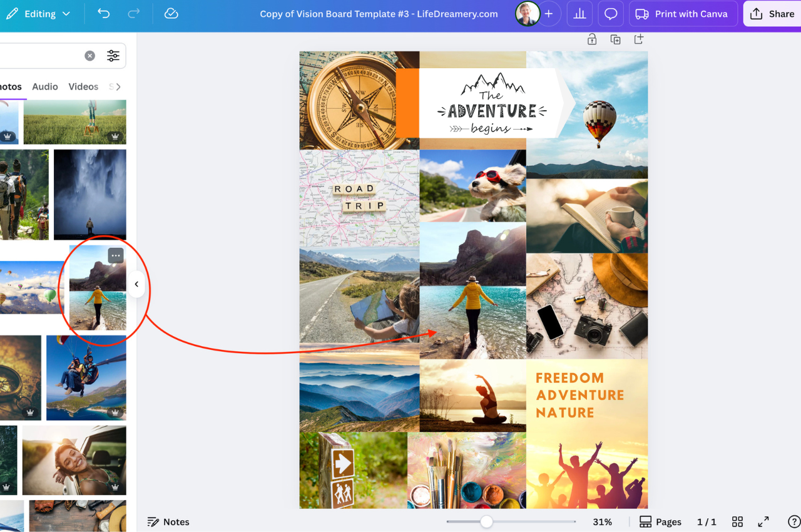Add a new page icon
801x532 pixels.
coord(639,39)
